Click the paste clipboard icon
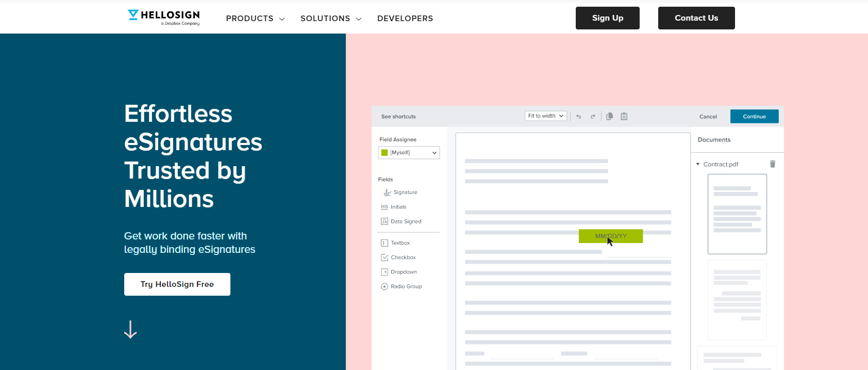This screenshot has height=370, width=868. (624, 117)
